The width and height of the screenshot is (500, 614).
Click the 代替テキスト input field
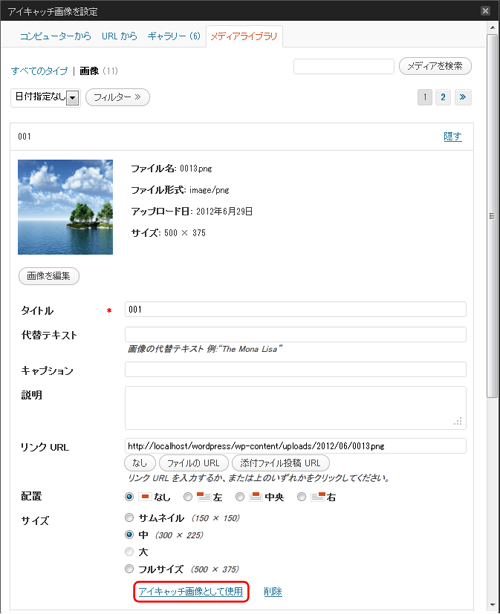click(x=296, y=334)
